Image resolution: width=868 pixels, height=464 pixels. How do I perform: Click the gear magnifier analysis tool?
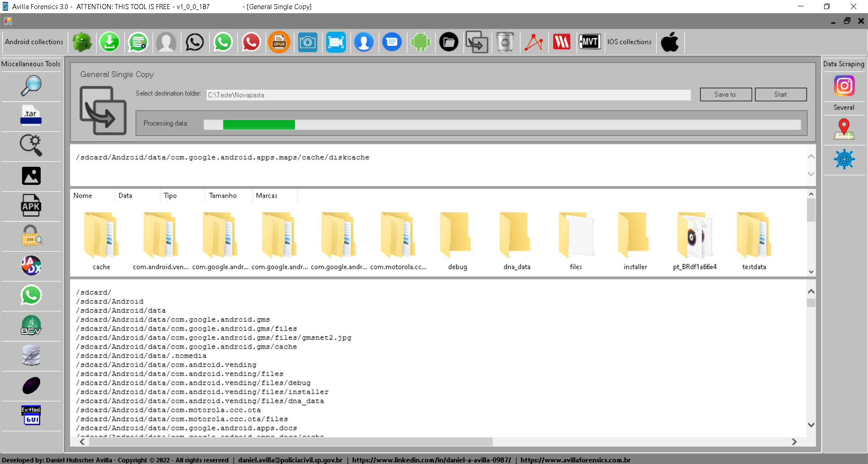(31, 146)
